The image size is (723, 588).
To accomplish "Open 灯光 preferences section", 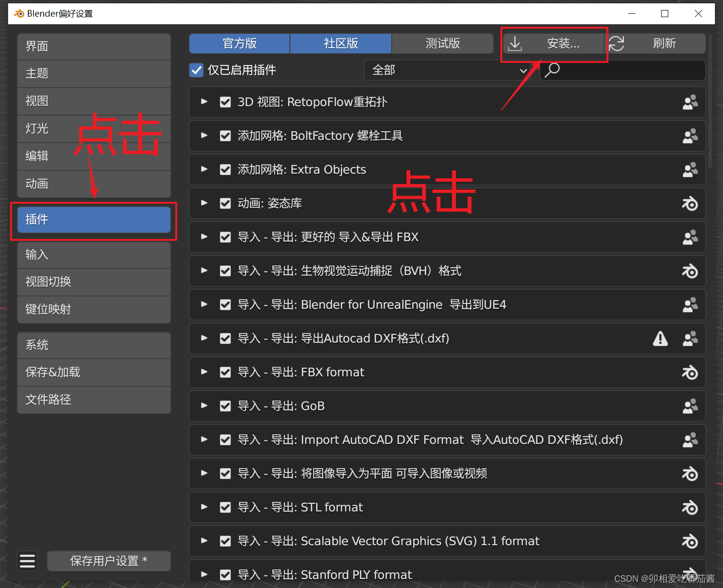I will coord(94,129).
